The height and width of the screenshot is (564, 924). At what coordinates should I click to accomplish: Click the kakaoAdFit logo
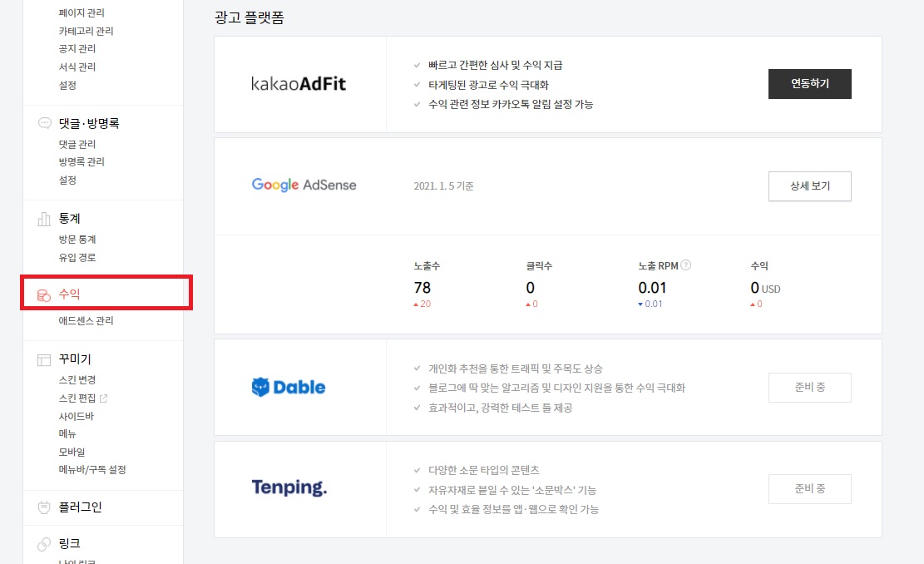coord(299,84)
